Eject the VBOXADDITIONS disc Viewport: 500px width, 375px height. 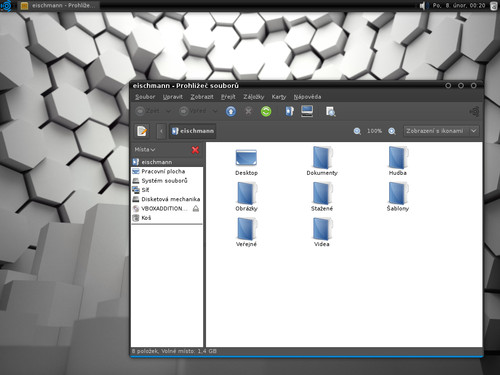(196, 209)
